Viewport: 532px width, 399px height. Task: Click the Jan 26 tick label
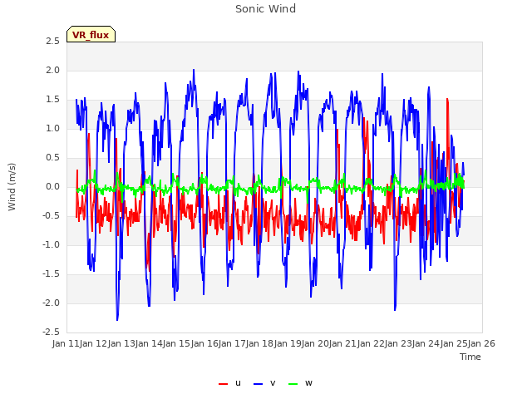coord(482,343)
